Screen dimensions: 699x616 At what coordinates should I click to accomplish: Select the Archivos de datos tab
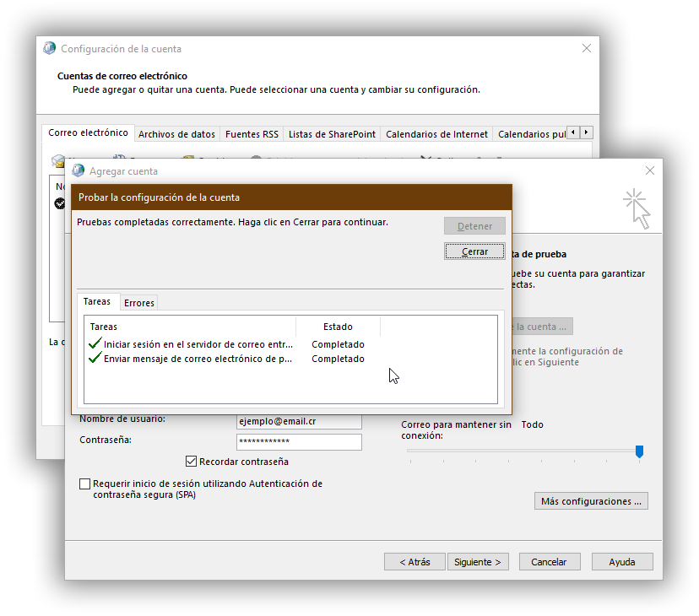point(176,133)
